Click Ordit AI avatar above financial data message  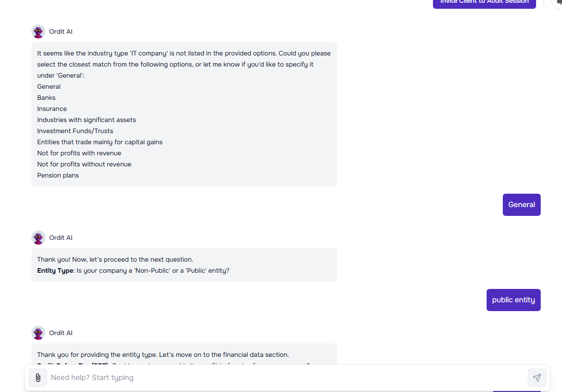[x=38, y=333]
